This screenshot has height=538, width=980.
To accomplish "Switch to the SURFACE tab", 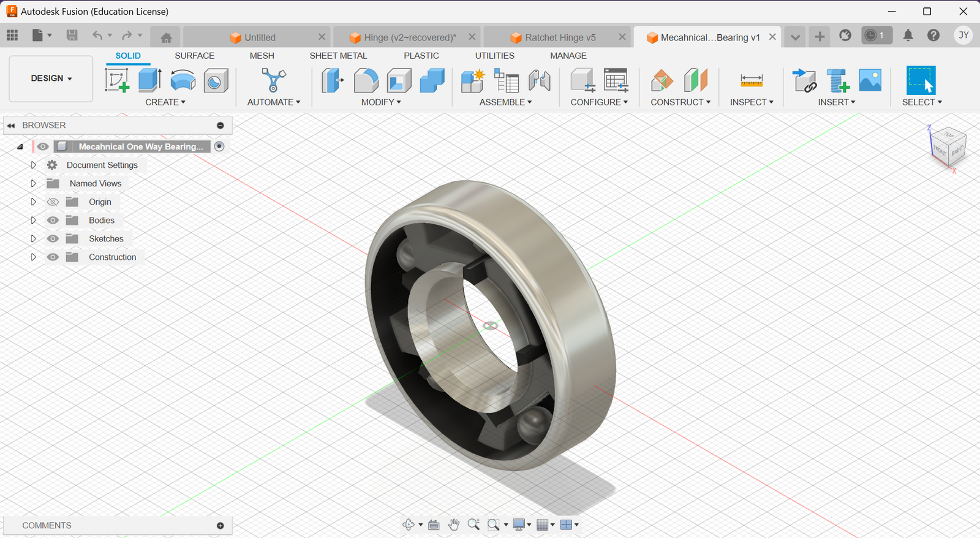I will (x=194, y=56).
